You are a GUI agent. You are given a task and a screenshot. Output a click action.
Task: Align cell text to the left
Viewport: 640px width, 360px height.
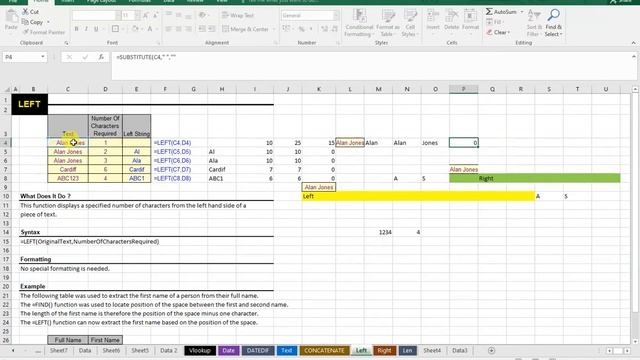coord(169,29)
